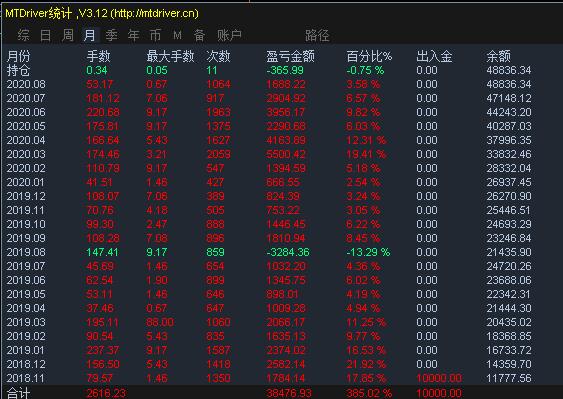Switch to the 备 notes tab
This screenshot has width=563, height=399.
[x=199, y=35]
